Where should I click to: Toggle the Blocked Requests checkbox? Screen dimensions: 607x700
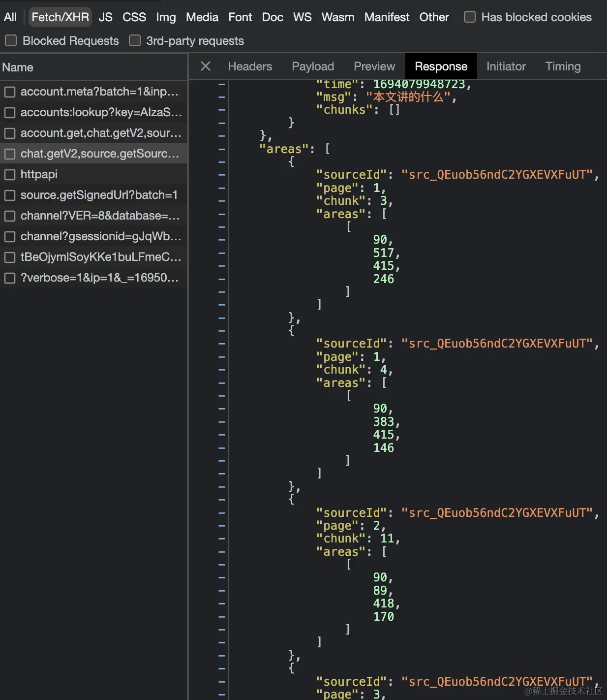(11, 40)
